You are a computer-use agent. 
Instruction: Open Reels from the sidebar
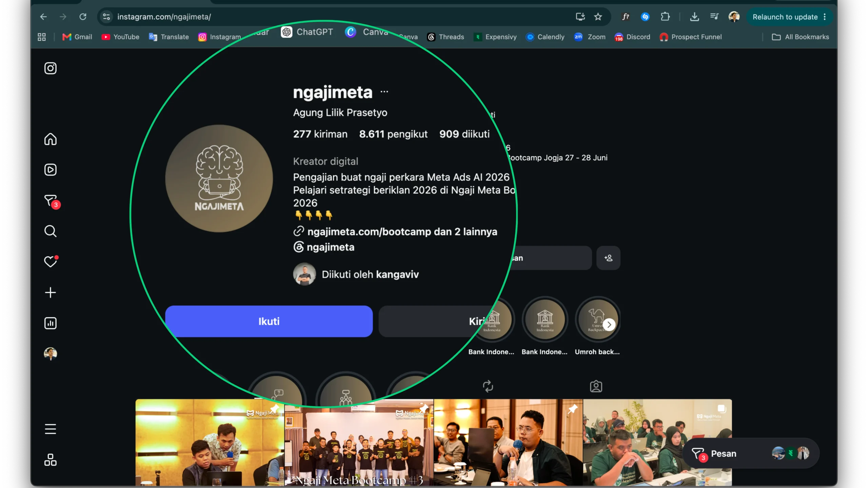click(x=51, y=170)
